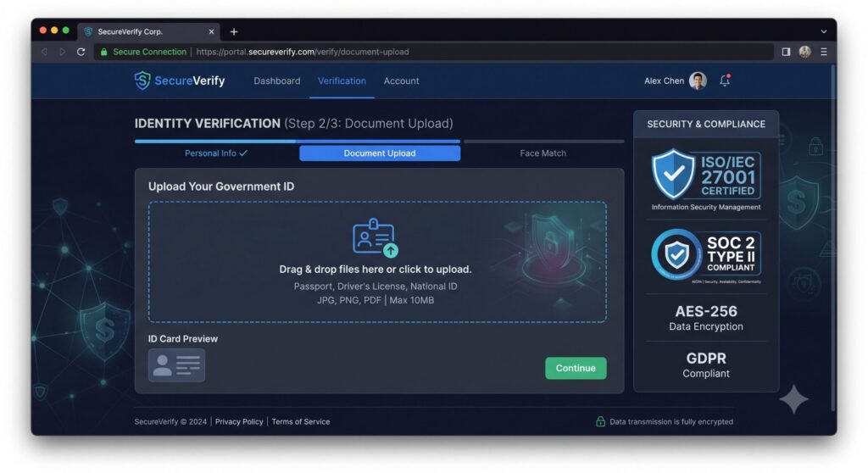Click the 'SecureVerify © 2024' footer text

pyautogui.click(x=170, y=421)
